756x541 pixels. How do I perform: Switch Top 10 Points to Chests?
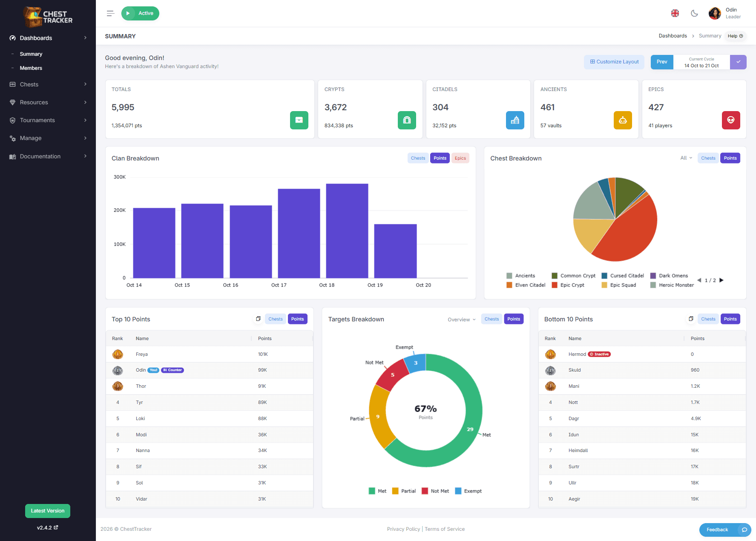pyautogui.click(x=275, y=319)
